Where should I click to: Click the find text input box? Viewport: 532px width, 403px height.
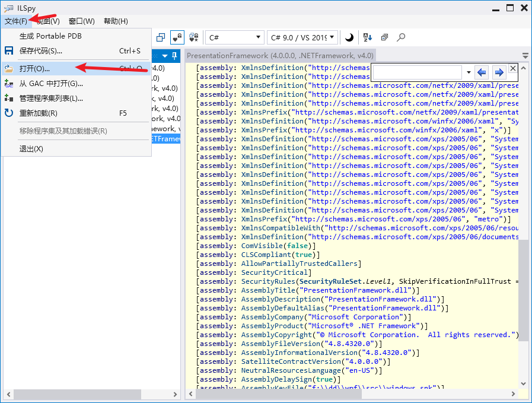[418, 72]
